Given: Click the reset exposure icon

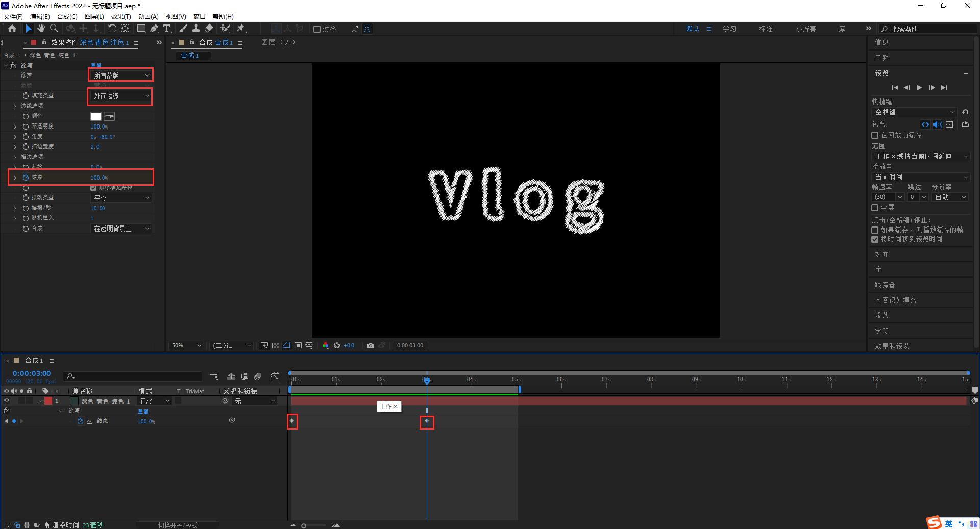Looking at the screenshot, I should (337, 345).
